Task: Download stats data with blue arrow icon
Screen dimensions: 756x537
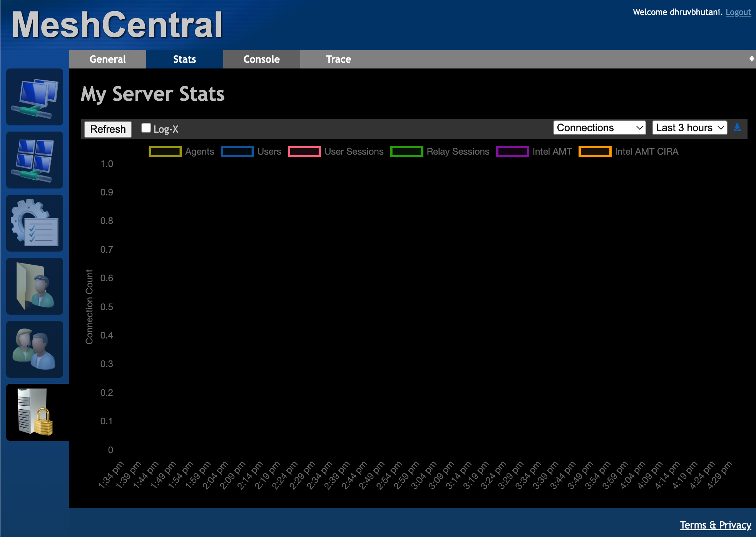Action: 737,128
